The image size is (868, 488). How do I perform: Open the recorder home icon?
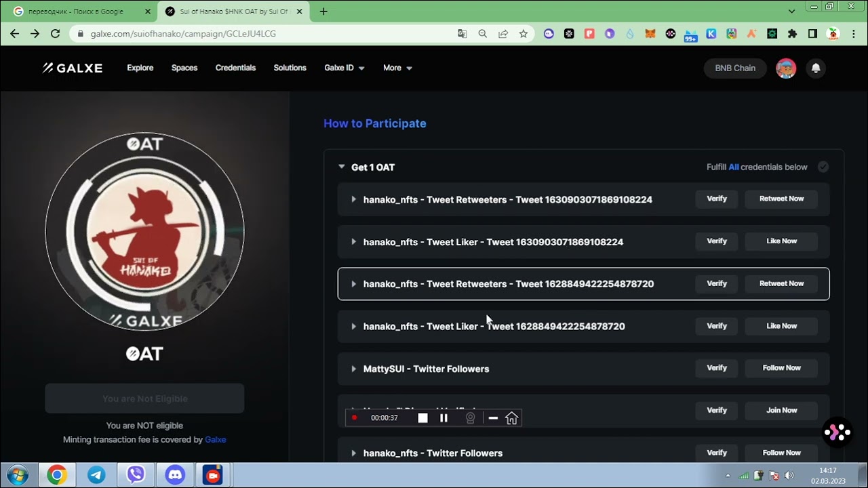pyautogui.click(x=512, y=418)
